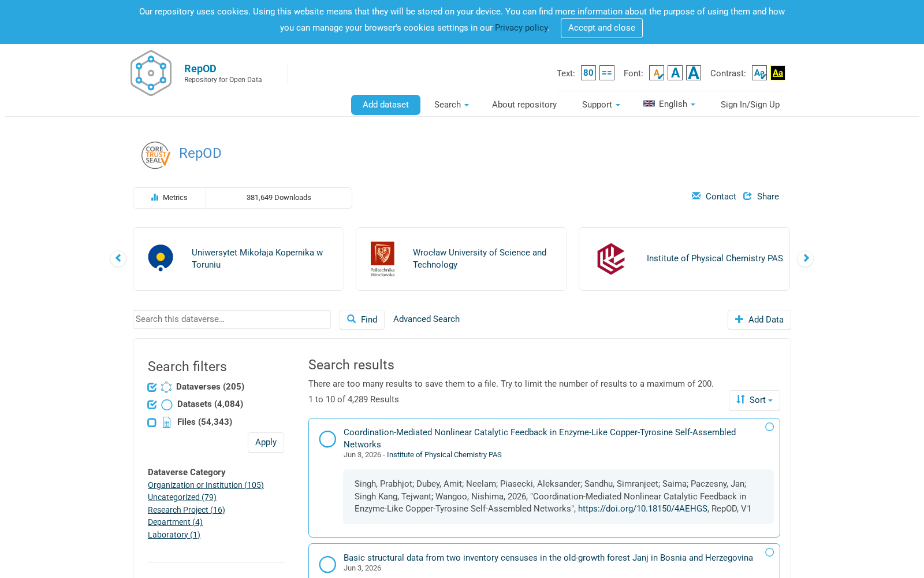Click the Files type icon in filters
924x578 pixels.
[167, 423]
